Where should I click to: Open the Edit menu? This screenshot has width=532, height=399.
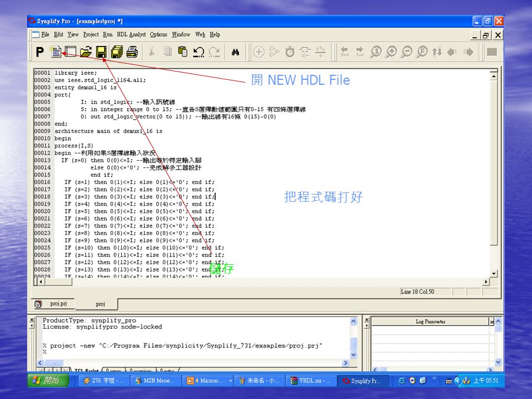click(x=58, y=34)
